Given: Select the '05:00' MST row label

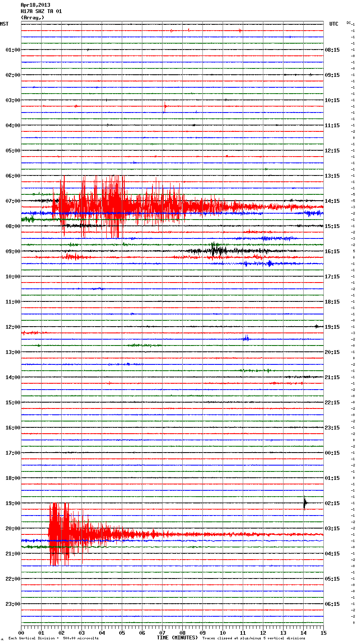Looking at the screenshot, I should pos(13,151).
